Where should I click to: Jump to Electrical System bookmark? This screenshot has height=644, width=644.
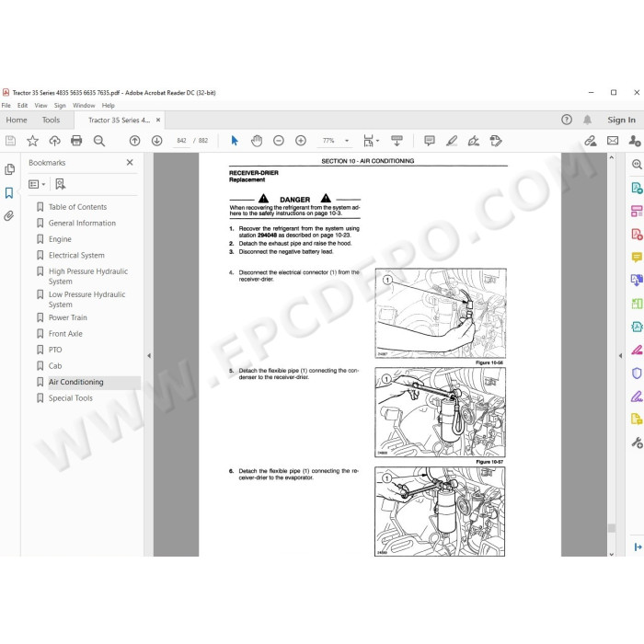coord(76,255)
